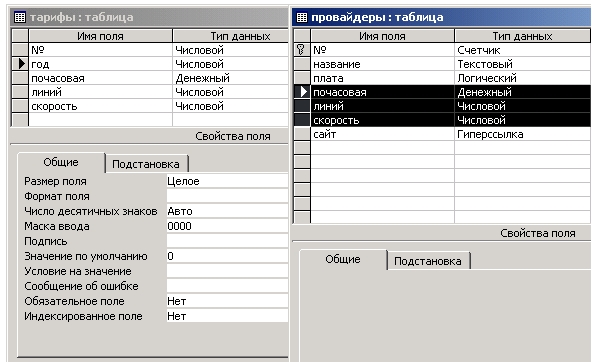The height and width of the screenshot is (362, 592).
Task: Select the линий field name in тарифы
Action: 100,92
